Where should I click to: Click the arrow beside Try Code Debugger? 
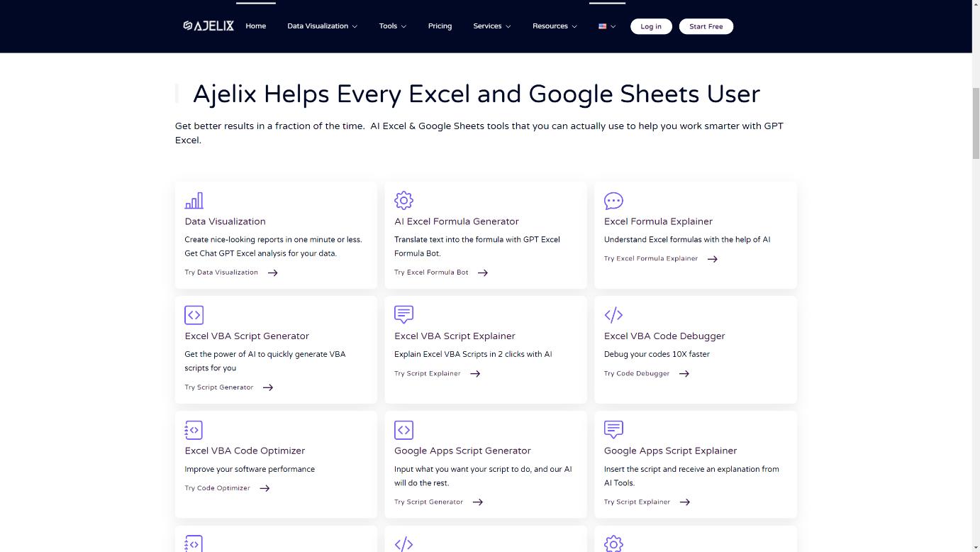pos(684,373)
